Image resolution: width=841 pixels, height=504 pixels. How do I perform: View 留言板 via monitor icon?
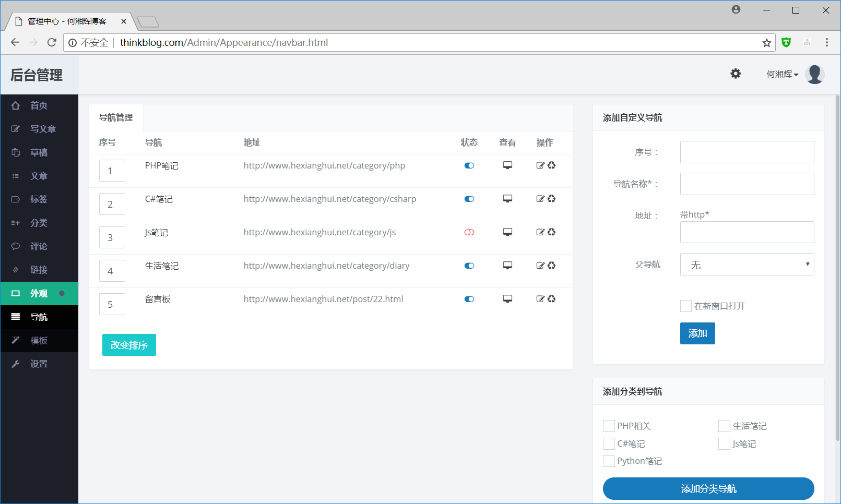tap(507, 299)
